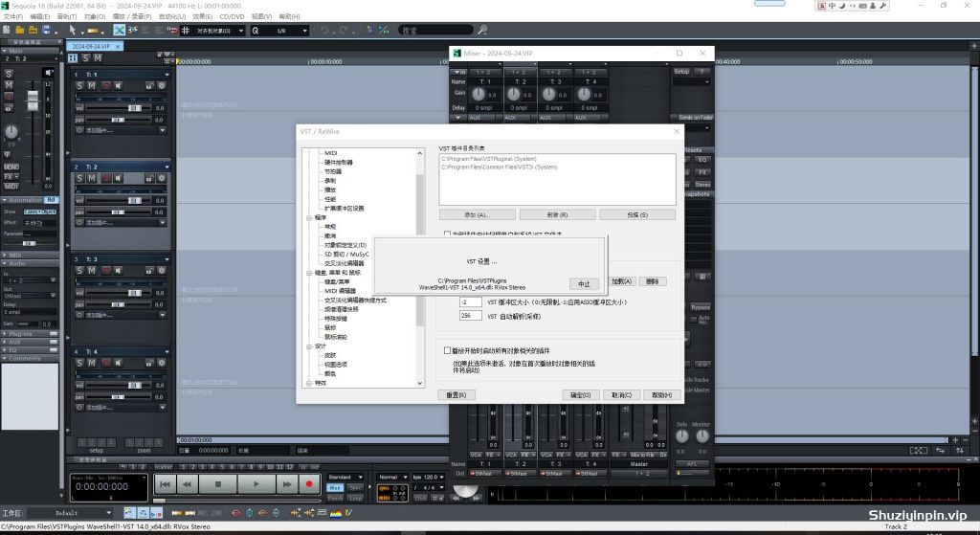980x535 pixels.
Task: Open the 1/8 quantize grid dropdown
Action: (x=305, y=31)
